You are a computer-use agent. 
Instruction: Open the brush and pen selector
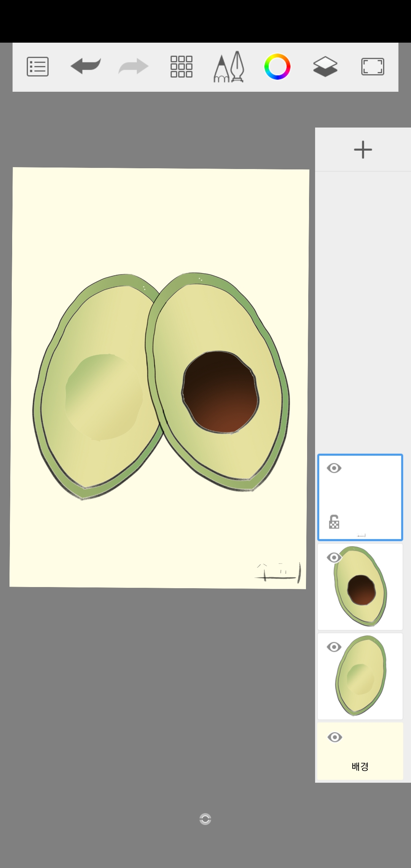point(229,67)
